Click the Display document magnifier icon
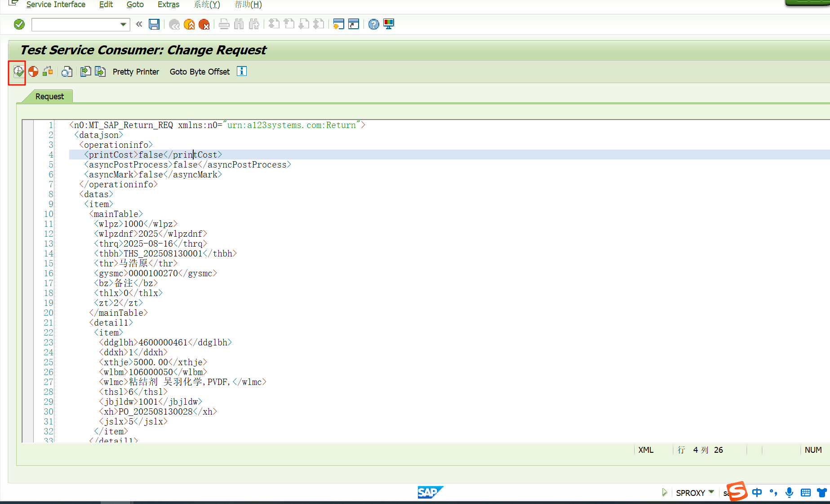The height and width of the screenshot is (504, 830). [x=67, y=71]
